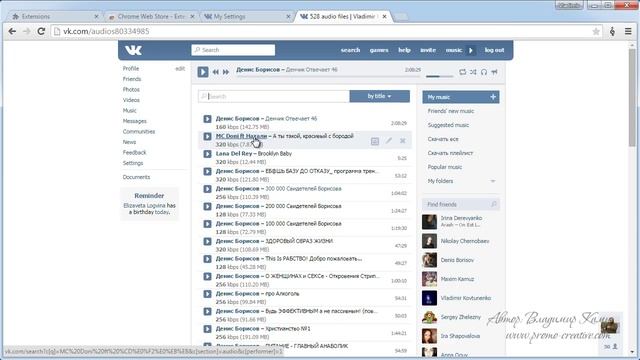This screenshot has width=640, height=360.
Task: Play 'Будь ЭФФЕКТИВНЫМ' track
Action: 207,312
